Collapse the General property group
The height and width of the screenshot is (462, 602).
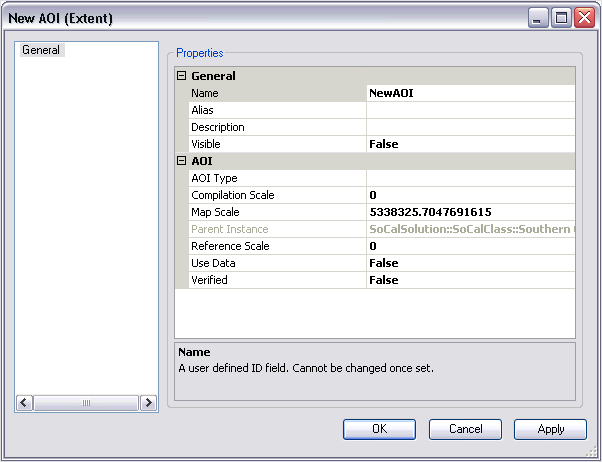(182, 76)
